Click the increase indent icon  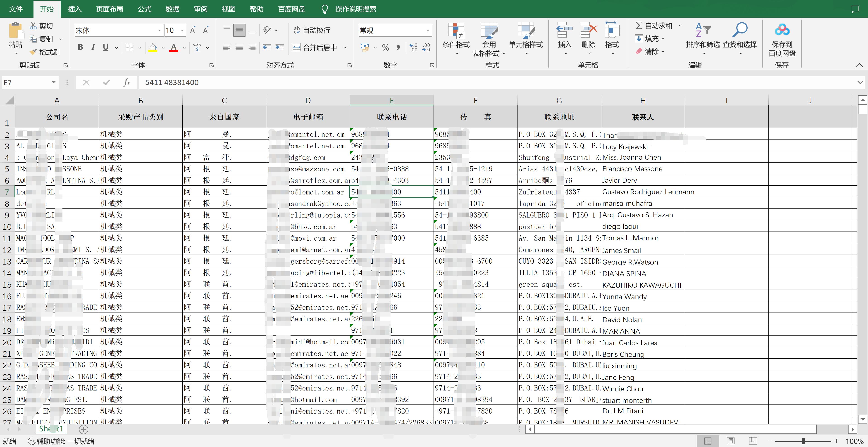[x=280, y=47]
